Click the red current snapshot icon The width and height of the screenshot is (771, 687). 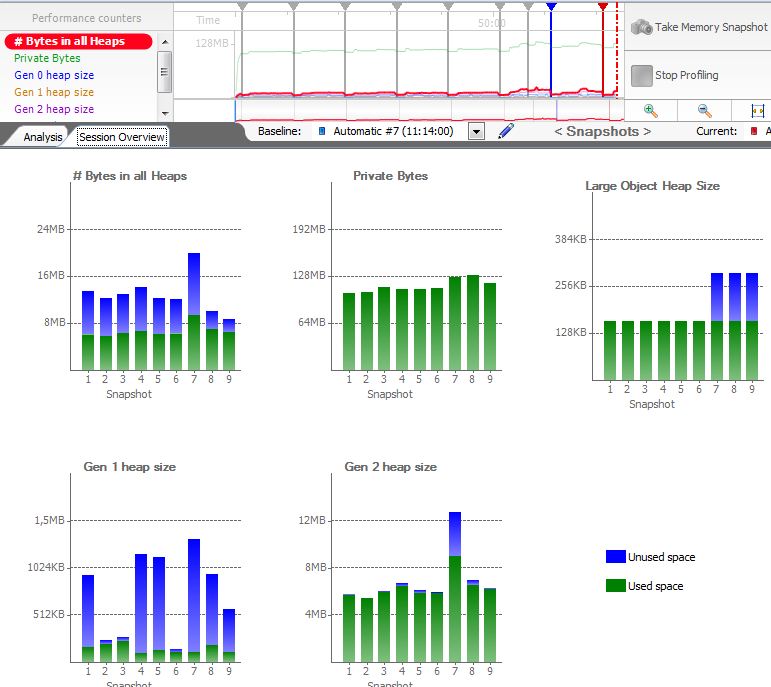click(754, 131)
